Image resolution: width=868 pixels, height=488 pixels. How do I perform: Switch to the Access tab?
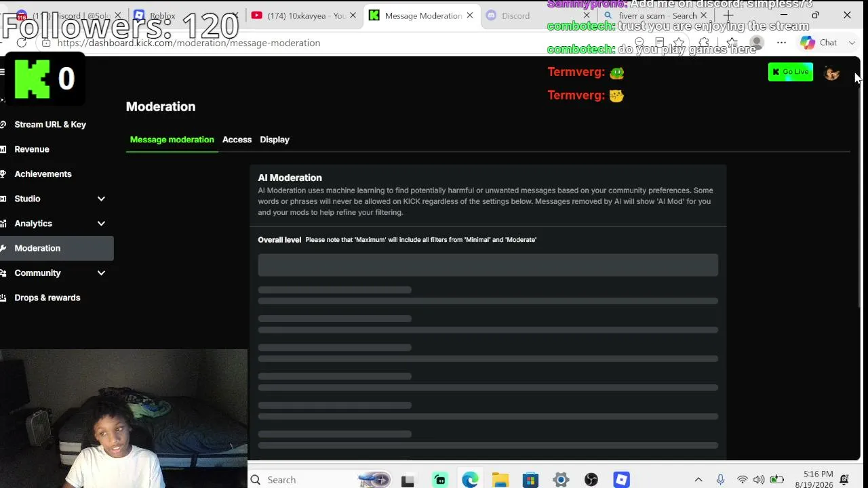click(237, 140)
